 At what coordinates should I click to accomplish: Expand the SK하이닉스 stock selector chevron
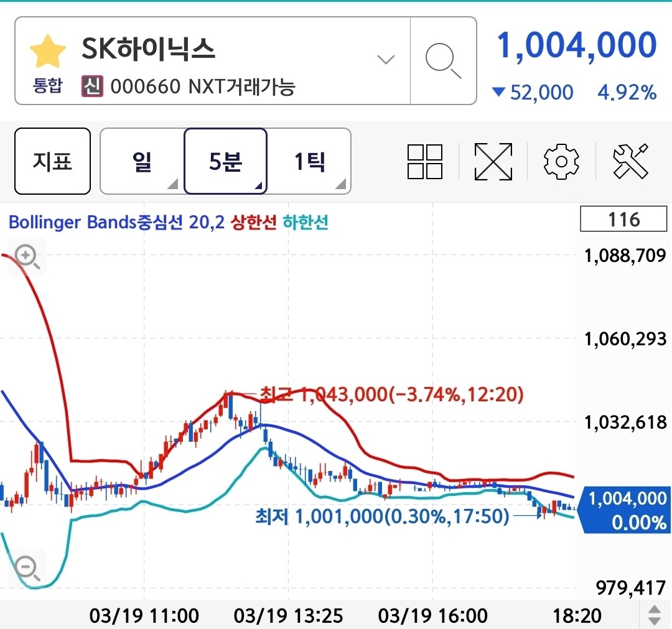pos(386,59)
